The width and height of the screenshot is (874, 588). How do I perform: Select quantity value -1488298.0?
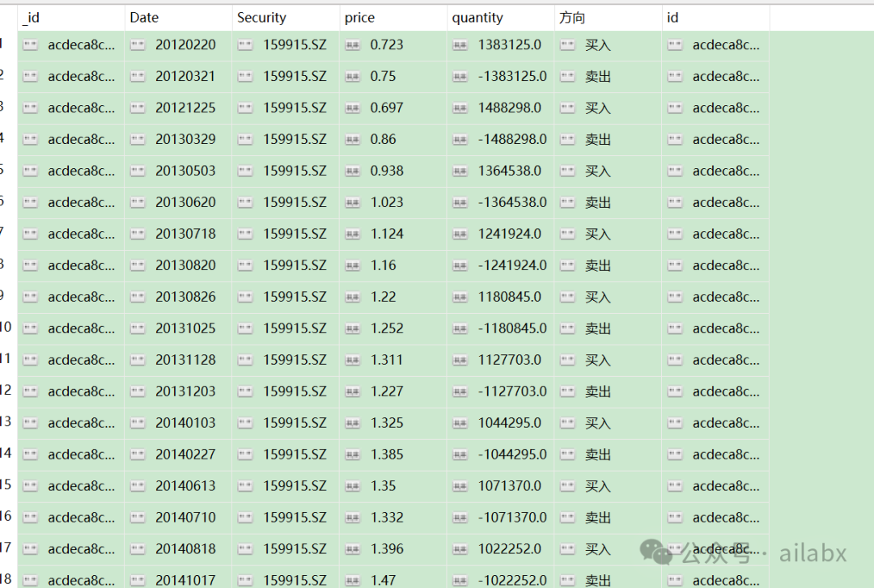(x=512, y=139)
